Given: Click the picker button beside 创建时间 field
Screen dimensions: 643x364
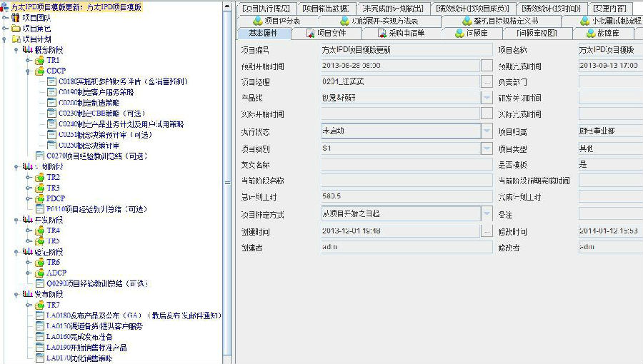Looking at the screenshot, I should (487, 231).
